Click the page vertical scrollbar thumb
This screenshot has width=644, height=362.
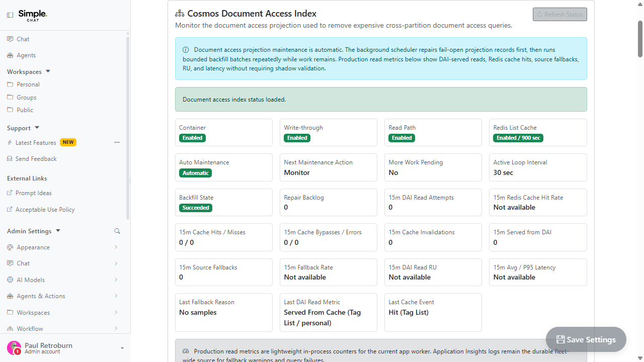640,38
